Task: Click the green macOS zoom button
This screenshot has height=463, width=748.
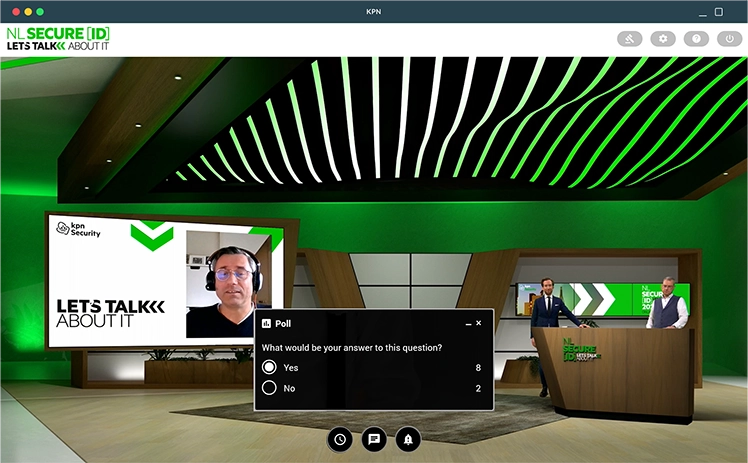Action: [x=40, y=11]
